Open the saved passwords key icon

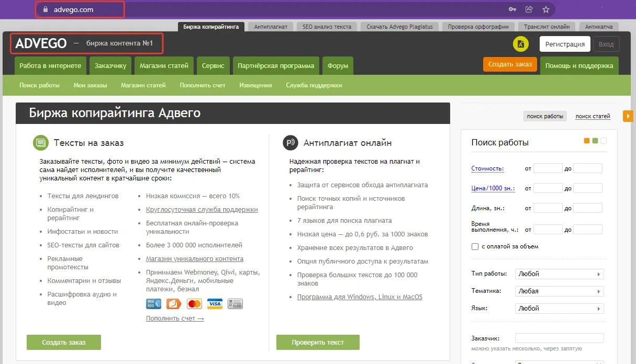[x=512, y=9]
